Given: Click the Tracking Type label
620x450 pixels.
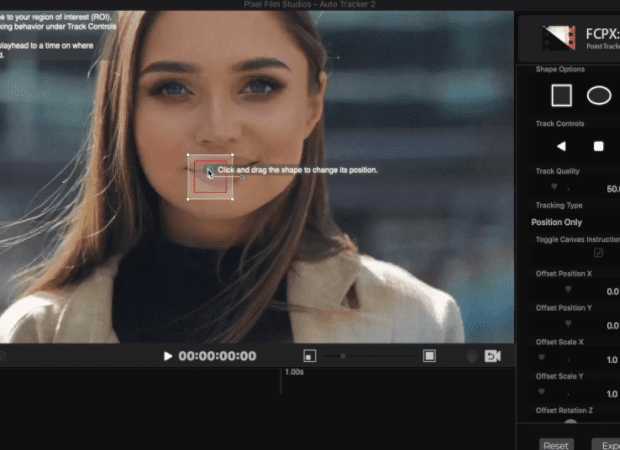Looking at the screenshot, I should pos(559,205).
